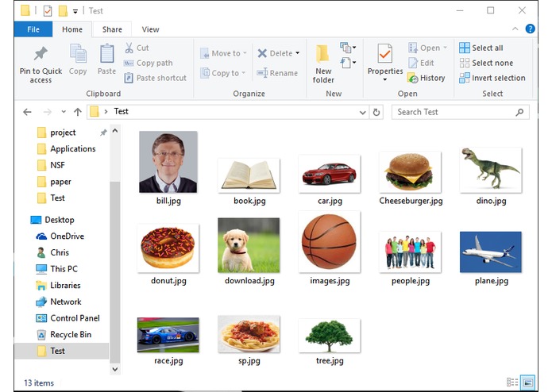Select bill.jpg portrait thumbnail
The image size is (552, 392).
[168, 162]
